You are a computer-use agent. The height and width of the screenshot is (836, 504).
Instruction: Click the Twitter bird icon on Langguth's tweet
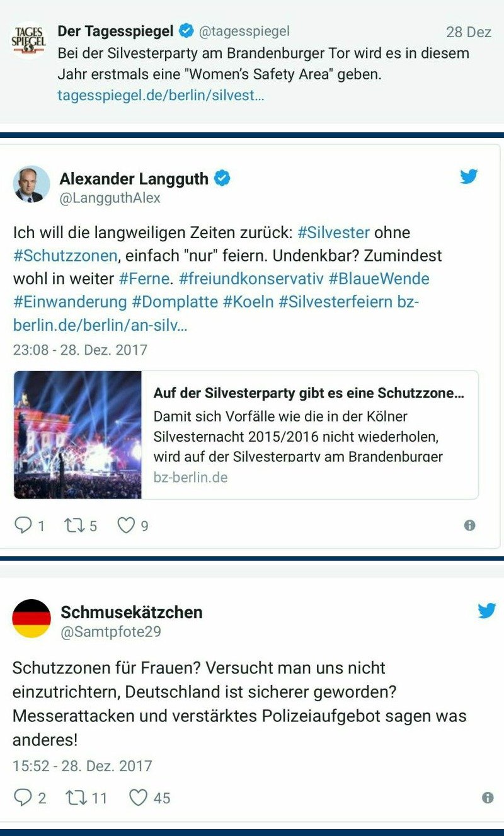click(469, 176)
